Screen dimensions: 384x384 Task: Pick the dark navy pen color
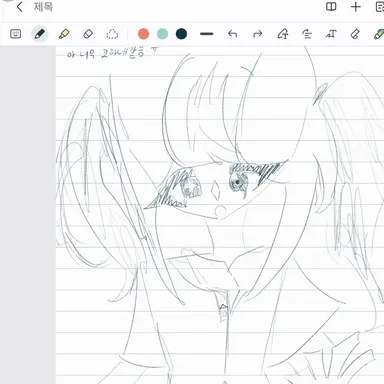pyautogui.click(x=181, y=34)
